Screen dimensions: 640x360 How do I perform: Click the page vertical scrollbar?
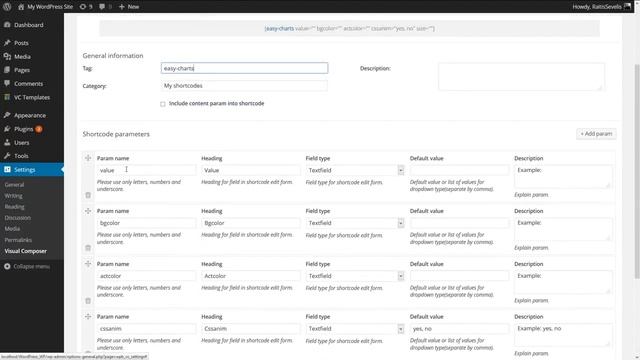click(x=637, y=171)
